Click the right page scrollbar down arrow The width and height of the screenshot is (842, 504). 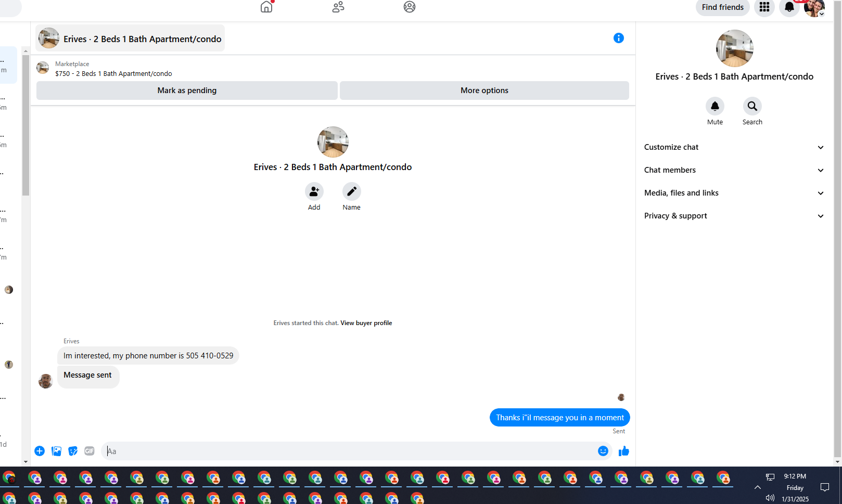coord(837,461)
